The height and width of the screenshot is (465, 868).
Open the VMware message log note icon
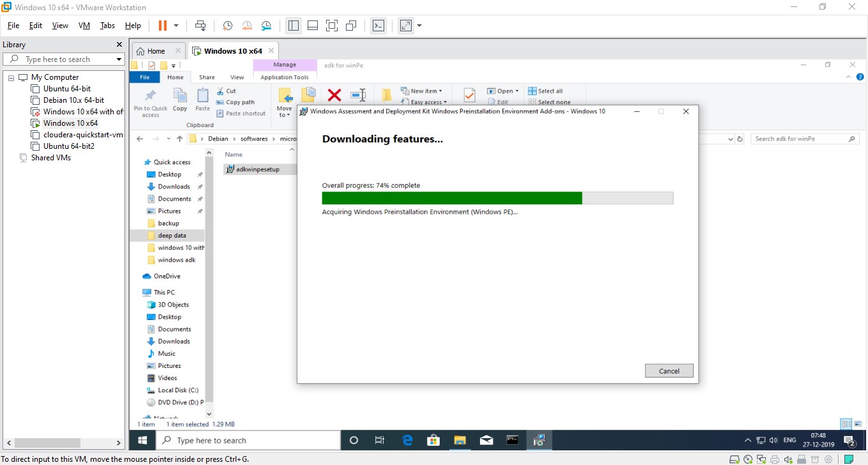848,459
